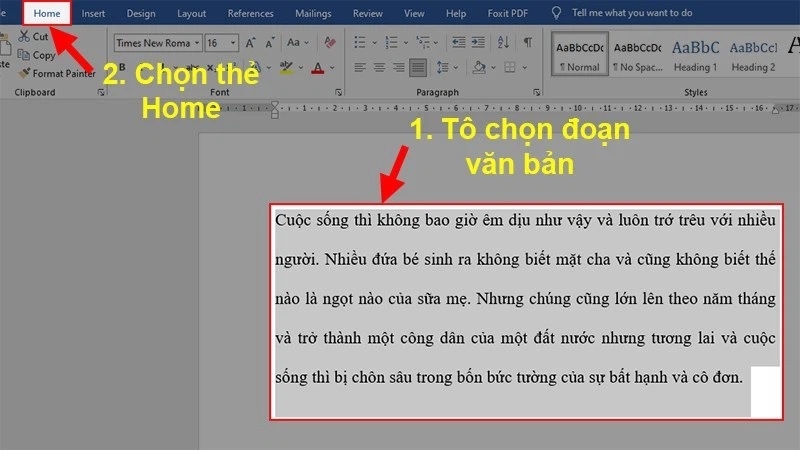Image resolution: width=800 pixels, height=450 pixels.
Task: Switch to the References tab
Action: coord(250,14)
